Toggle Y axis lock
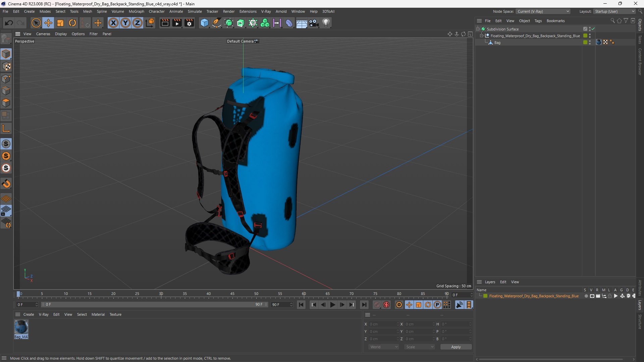Image resolution: width=644 pixels, height=362 pixels. pos(125,23)
